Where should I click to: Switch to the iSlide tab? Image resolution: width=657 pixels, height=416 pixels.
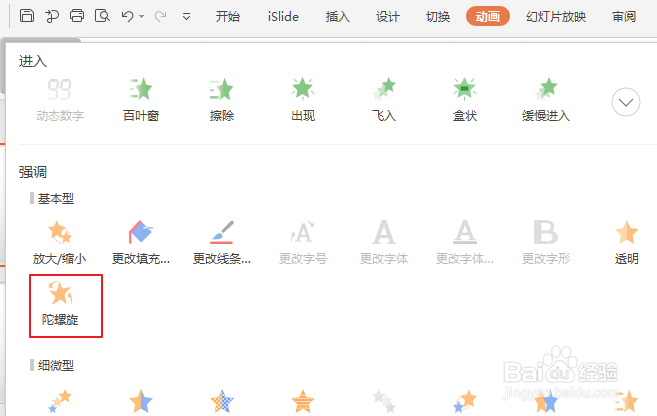[x=283, y=16]
